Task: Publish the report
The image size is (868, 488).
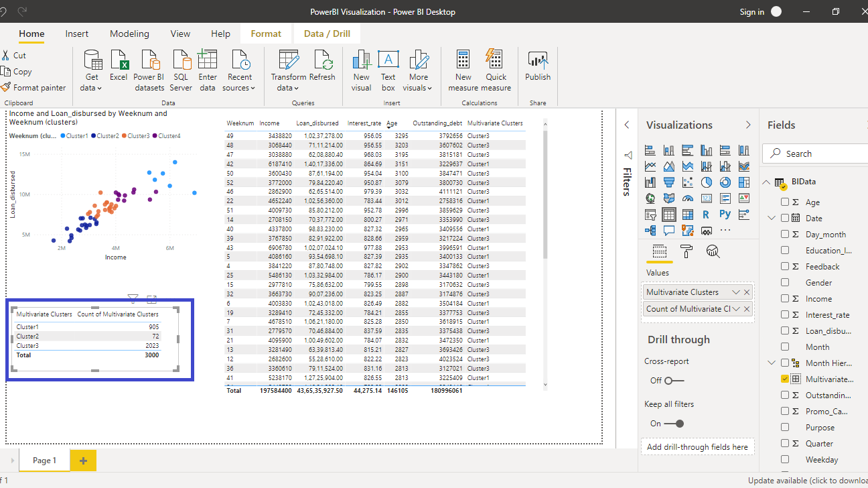Action: [x=538, y=66]
